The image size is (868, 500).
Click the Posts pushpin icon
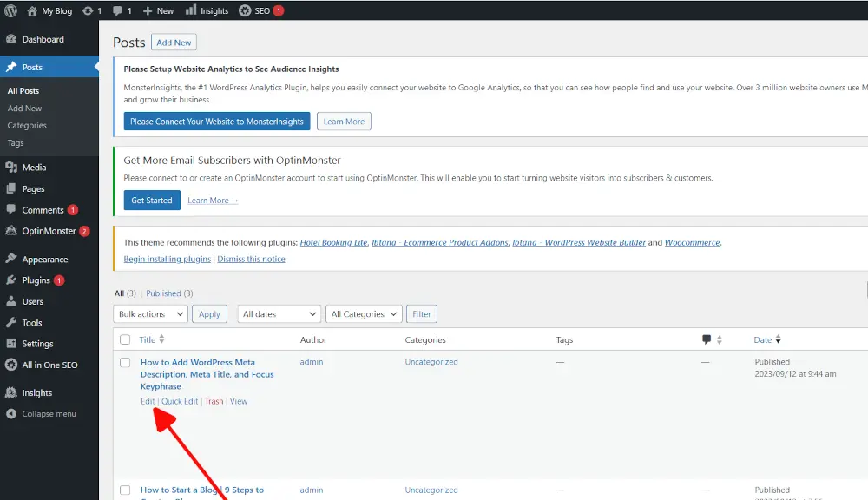click(11, 67)
